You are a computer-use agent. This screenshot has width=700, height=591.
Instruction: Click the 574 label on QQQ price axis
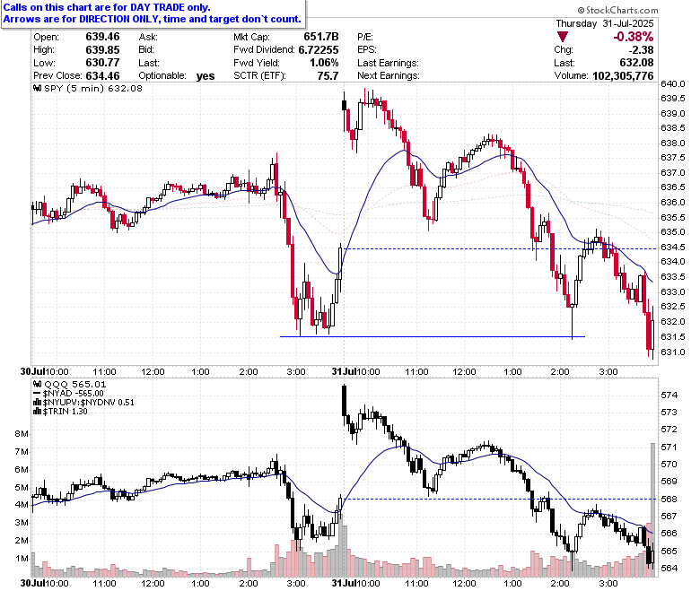(669, 395)
